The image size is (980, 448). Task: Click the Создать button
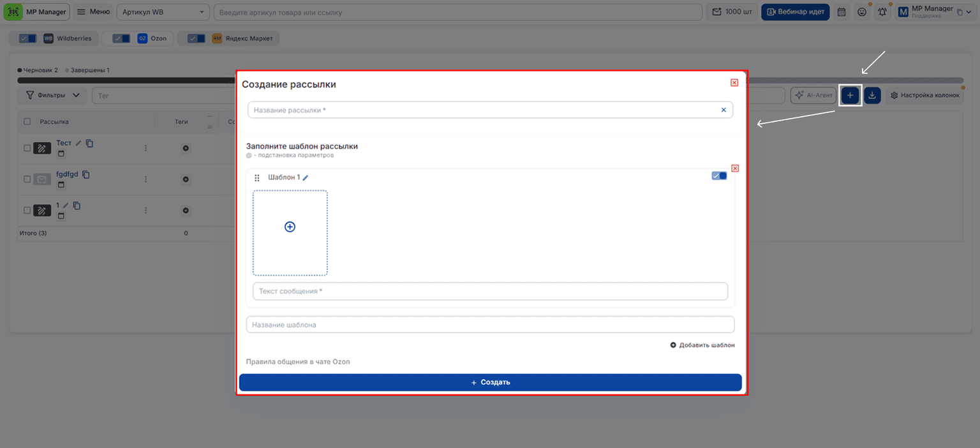[491, 382]
